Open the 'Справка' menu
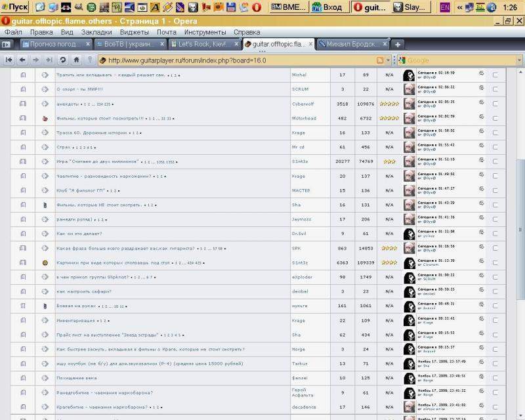 click(247, 32)
